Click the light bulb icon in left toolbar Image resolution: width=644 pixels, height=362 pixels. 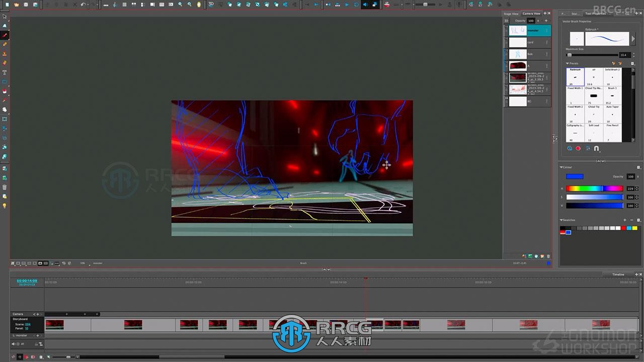pos(5,206)
